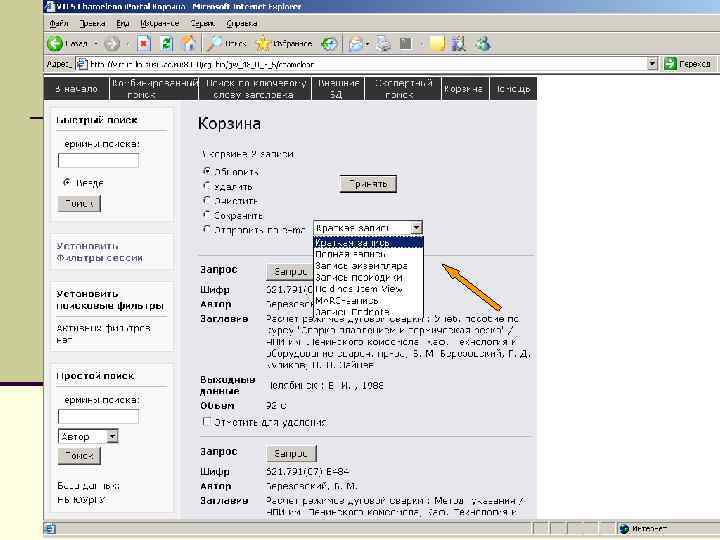Viewport: 720px width, 540px height.
Task: Choose 'Запись периодики' in dropdown list
Action: 368,278
